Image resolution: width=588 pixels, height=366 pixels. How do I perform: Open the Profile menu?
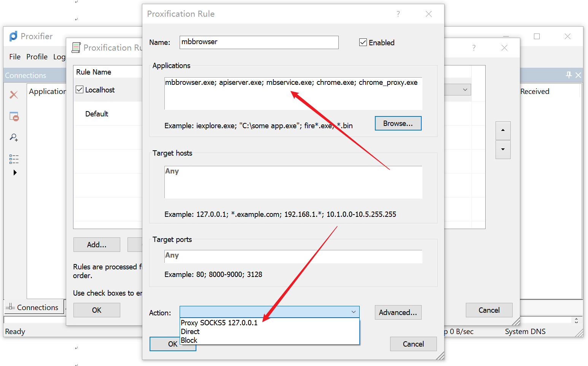point(37,57)
